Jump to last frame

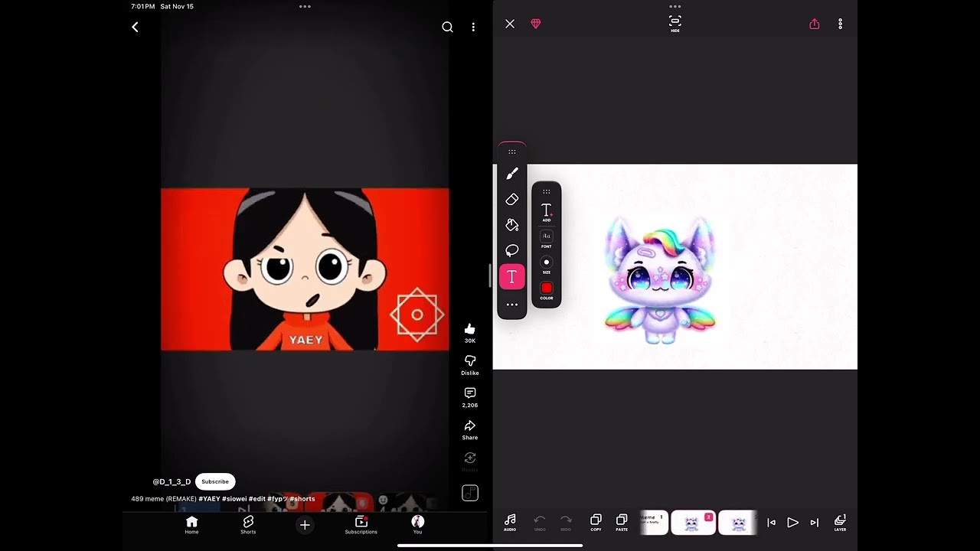tap(815, 523)
